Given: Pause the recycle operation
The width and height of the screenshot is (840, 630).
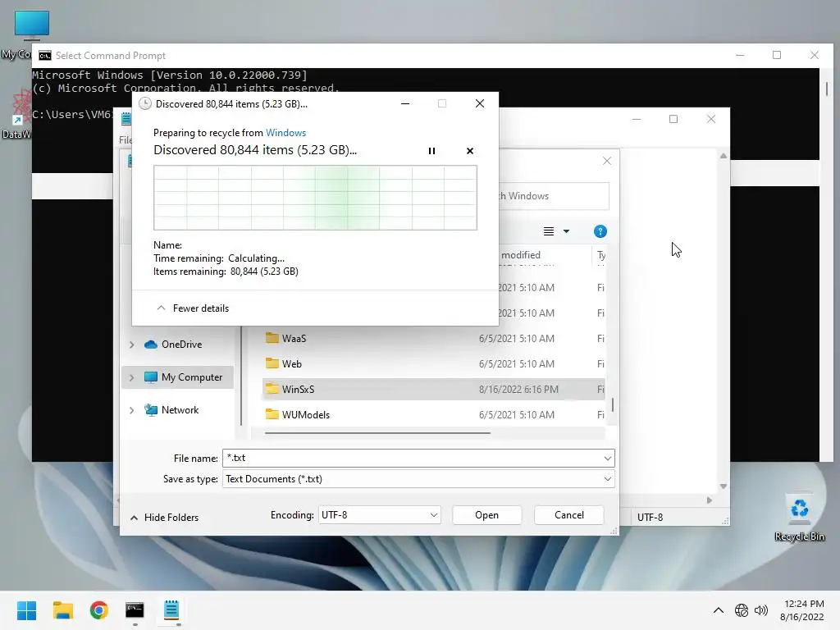Looking at the screenshot, I should [x=431, y=151].
